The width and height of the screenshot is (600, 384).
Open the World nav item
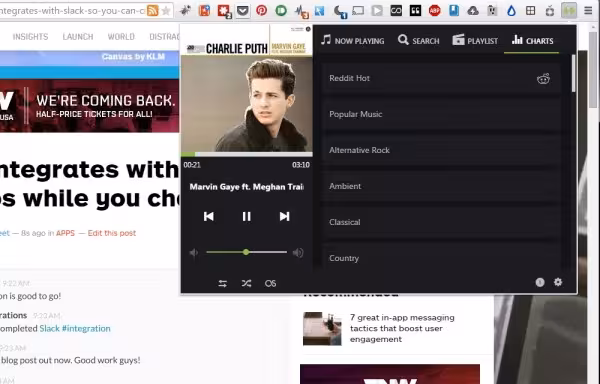point(121,37)
